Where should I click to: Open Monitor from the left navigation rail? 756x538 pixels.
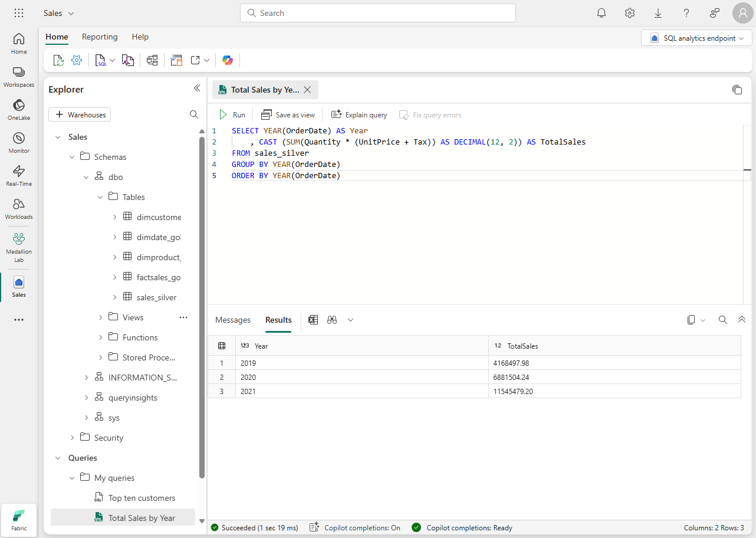coord(18,142)
